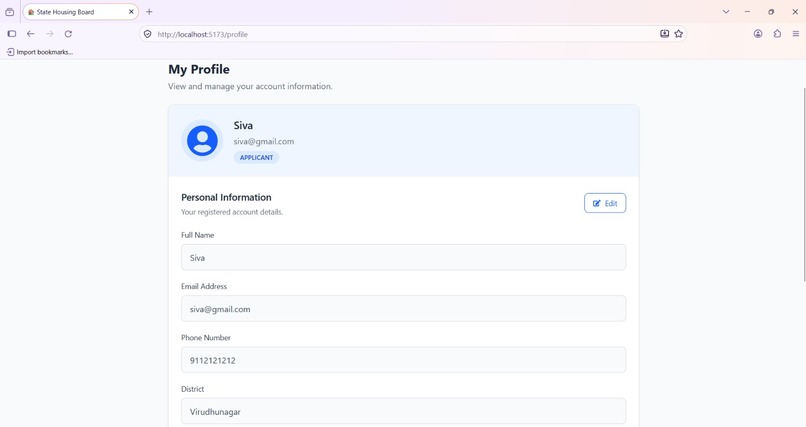Click 'Your registered account details.' text
806x427 pixels.
pyautogui.click(x=232, y=212)
